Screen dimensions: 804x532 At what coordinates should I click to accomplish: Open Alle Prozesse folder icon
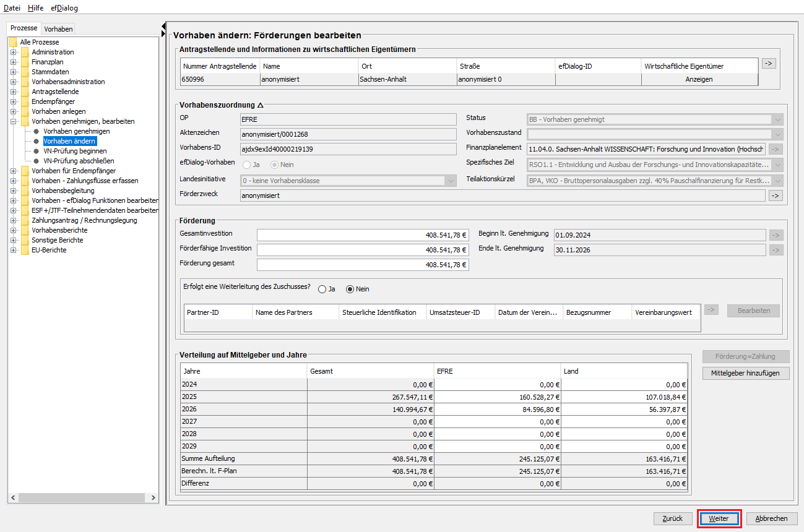pos(14,42)
